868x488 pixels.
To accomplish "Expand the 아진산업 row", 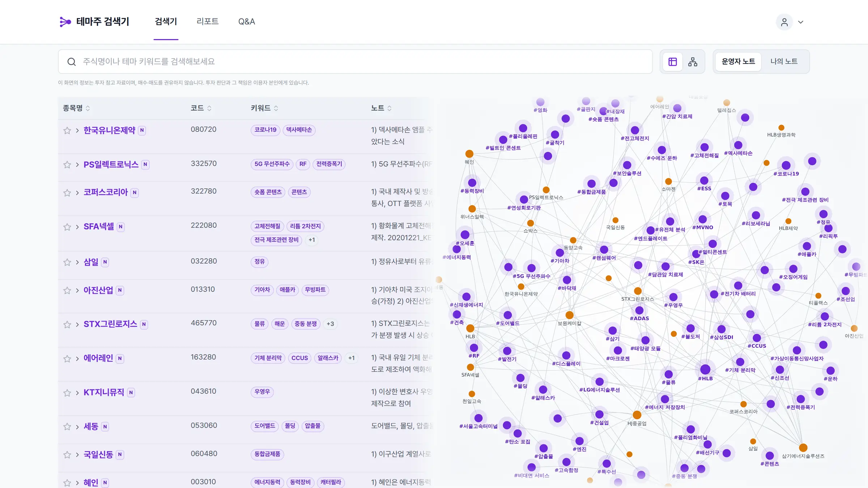I will coord(77,291).
